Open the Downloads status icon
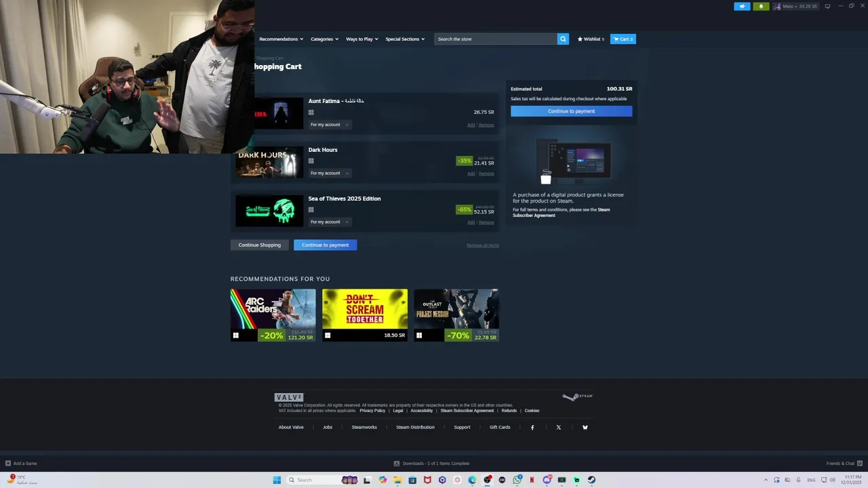 [397, 464]
